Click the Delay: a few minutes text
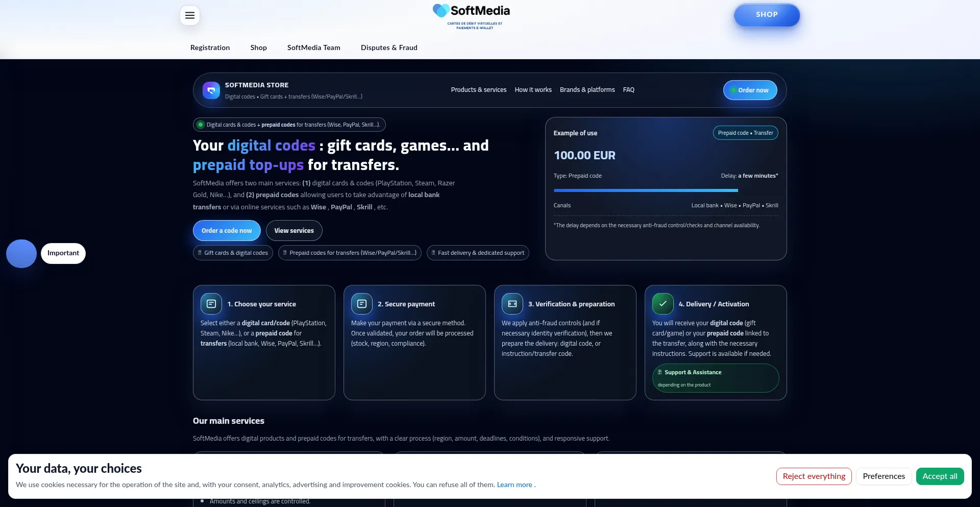The height and width of the screenshot is (507, 980). click(749, 176)
